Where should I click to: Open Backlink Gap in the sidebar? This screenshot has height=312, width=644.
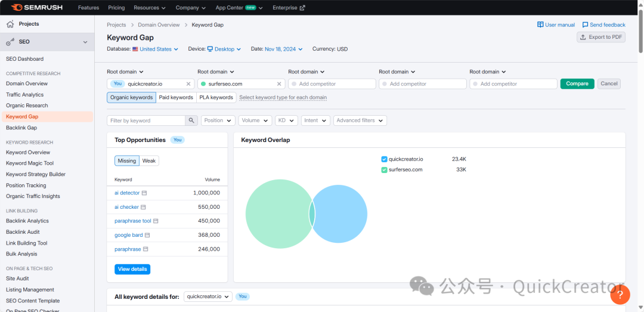(x=21, y=128)
